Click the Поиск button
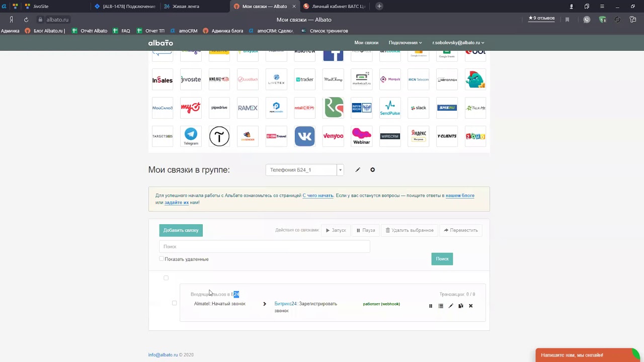644x362 pixels. pyautogui.click(x=442, y=259)
